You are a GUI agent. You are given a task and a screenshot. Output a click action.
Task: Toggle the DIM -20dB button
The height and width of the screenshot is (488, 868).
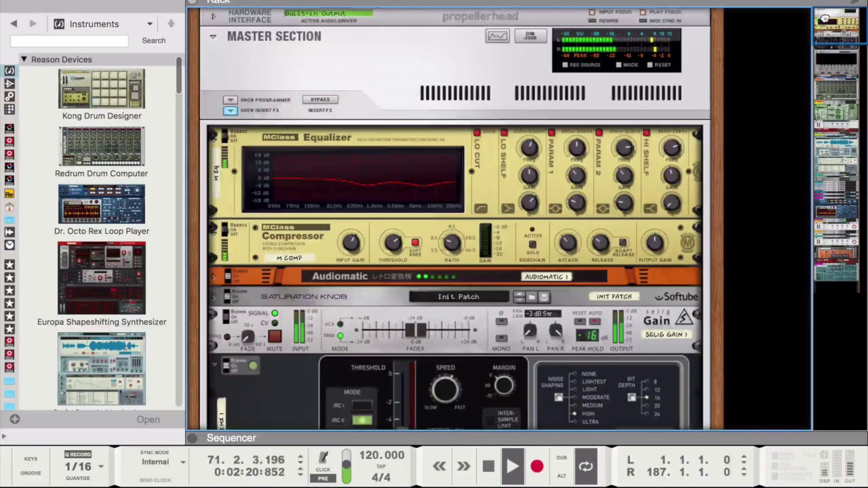point(530,36)
